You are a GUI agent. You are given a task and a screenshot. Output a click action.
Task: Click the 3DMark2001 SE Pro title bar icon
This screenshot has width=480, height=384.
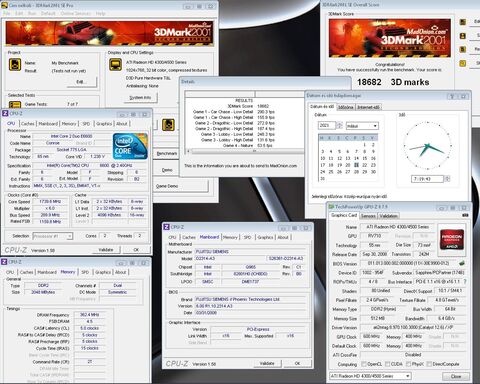click(x=5, y=5)
